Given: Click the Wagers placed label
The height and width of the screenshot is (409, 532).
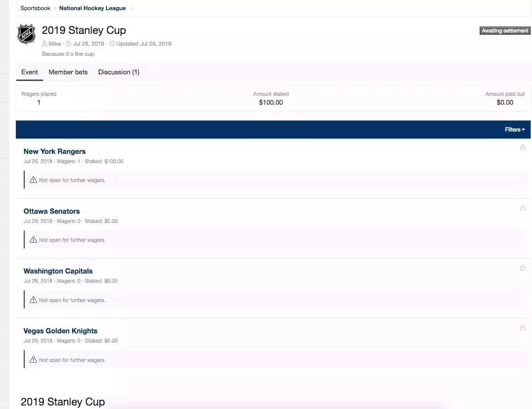Looking at the screenshot, I should click(39, 94).
